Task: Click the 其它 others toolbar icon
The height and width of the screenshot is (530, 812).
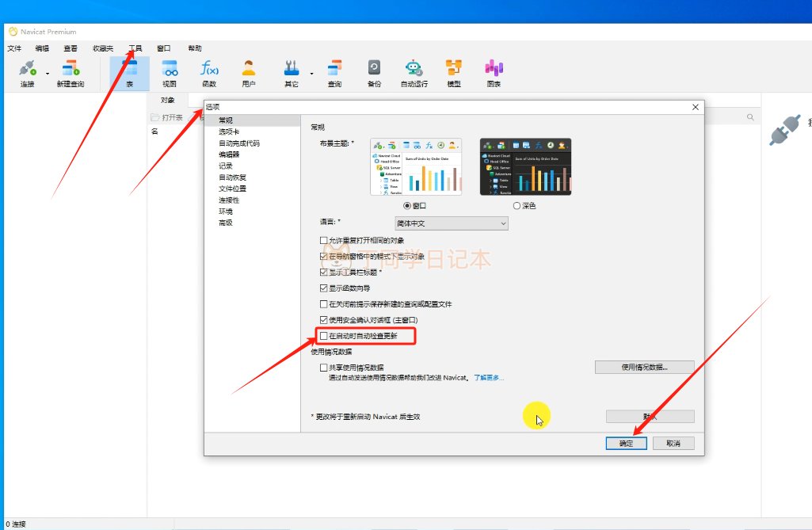Action: (292, 73)
